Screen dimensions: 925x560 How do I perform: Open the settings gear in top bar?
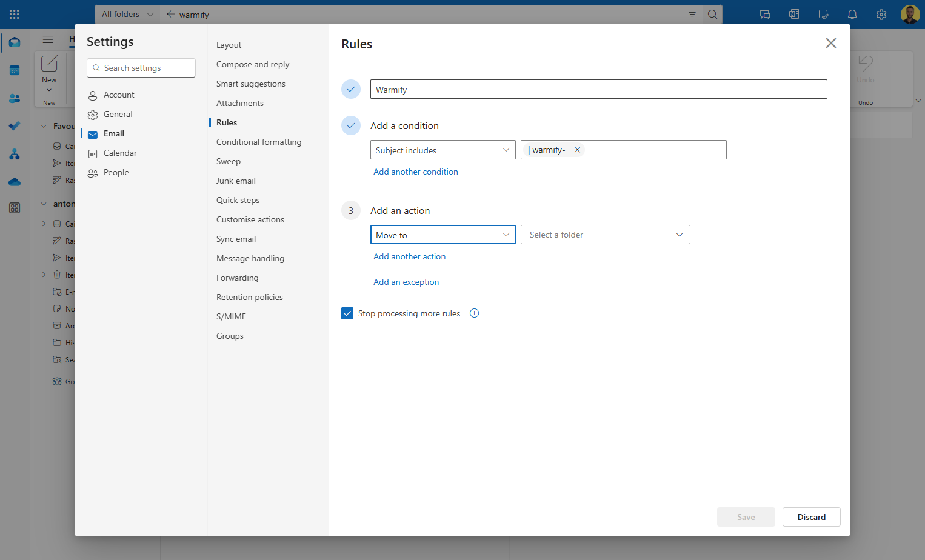tap(881, 15)
